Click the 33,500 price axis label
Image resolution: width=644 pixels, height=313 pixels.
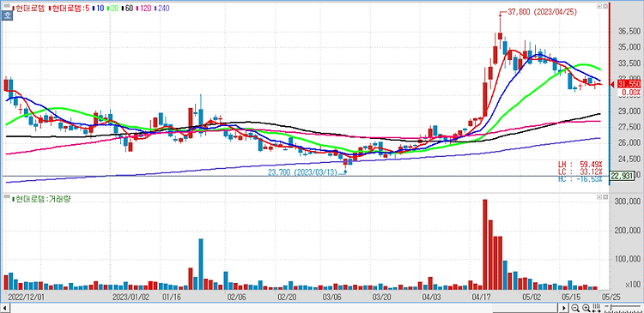coord(629,63)
